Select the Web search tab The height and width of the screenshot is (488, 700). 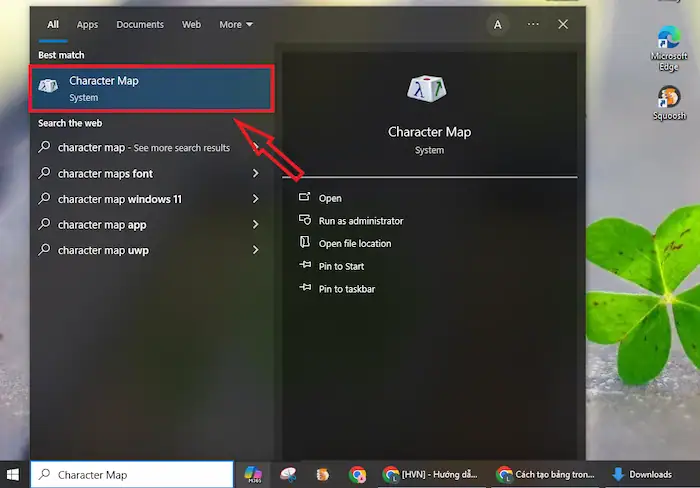pyautogui.click(x=191, y=24)
